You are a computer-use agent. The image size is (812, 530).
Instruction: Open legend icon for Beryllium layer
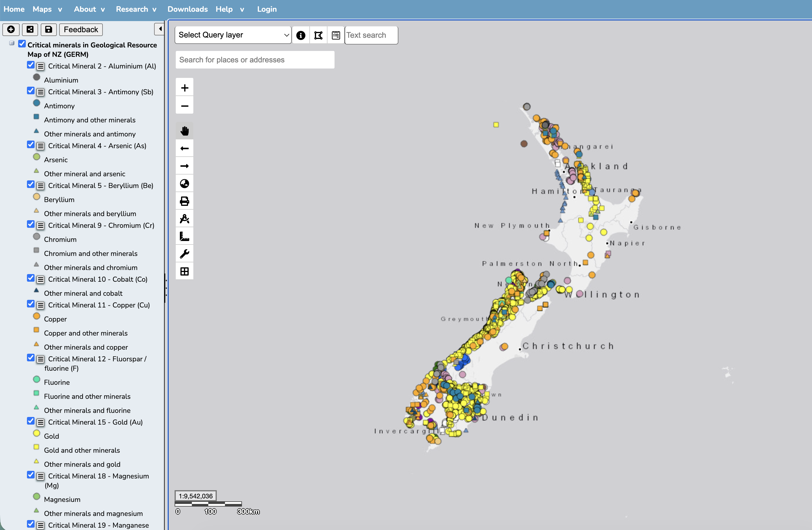coord(41,186)
